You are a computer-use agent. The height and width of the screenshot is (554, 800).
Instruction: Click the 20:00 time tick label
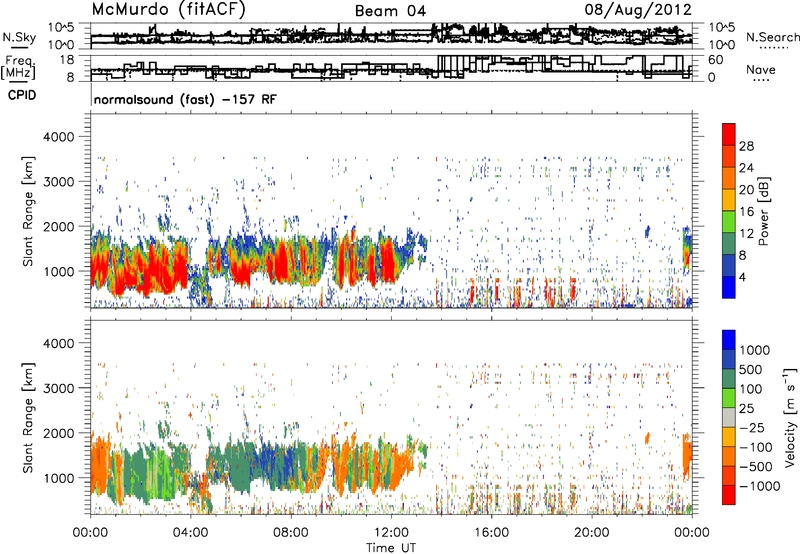click(x=592, y=533)
